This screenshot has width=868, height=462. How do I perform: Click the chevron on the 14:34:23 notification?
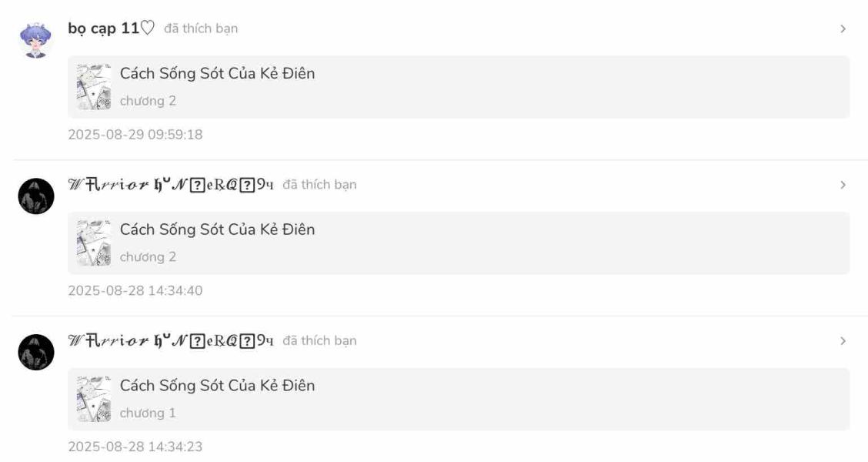click(x=843, y=341)
